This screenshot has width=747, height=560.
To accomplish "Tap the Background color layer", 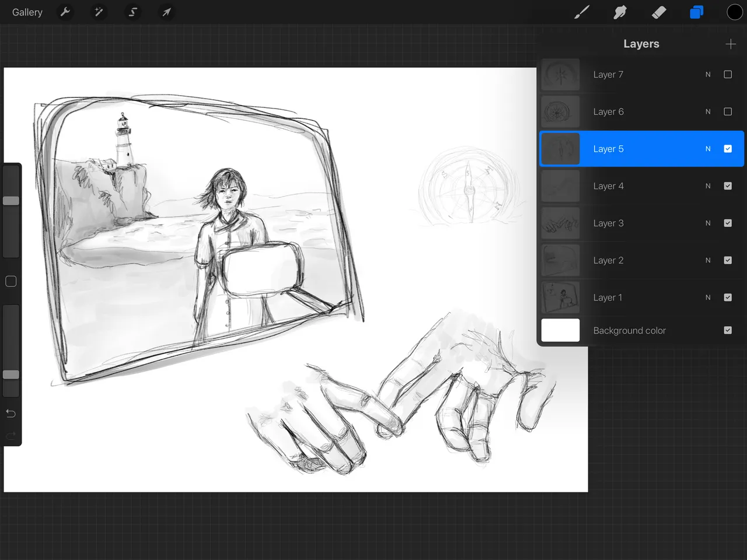I will pos(629,330).
